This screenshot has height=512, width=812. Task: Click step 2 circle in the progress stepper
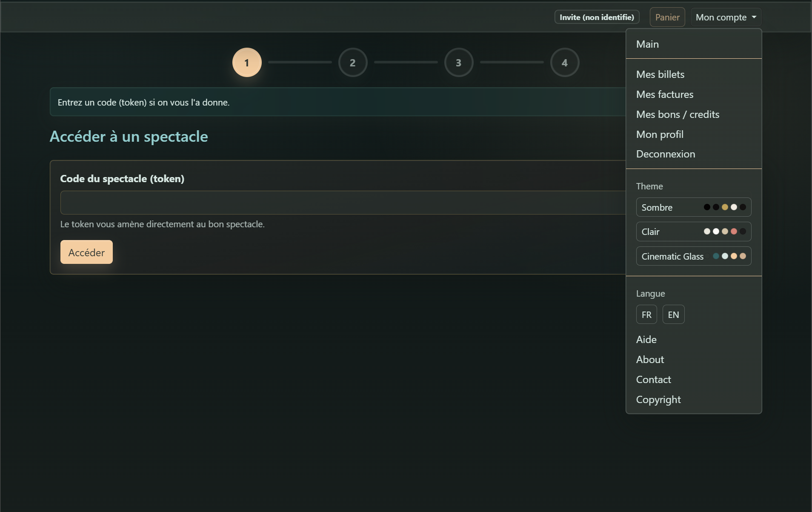(x=353, y=62)
